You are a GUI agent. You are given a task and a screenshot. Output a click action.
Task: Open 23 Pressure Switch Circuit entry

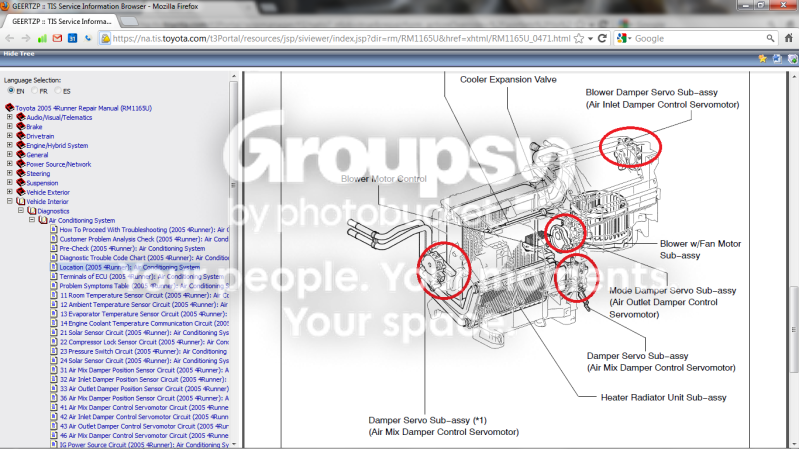143,352
